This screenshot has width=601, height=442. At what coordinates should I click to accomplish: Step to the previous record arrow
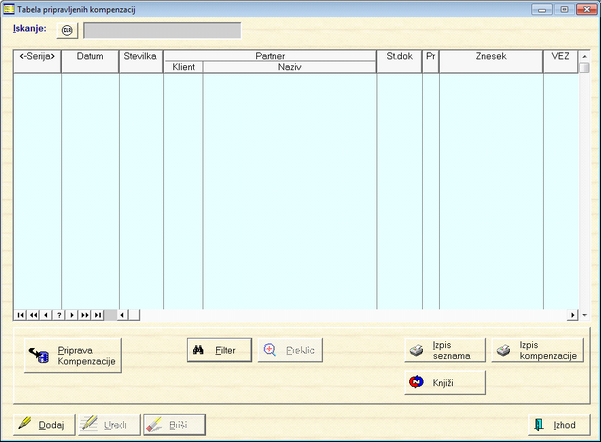46,315
